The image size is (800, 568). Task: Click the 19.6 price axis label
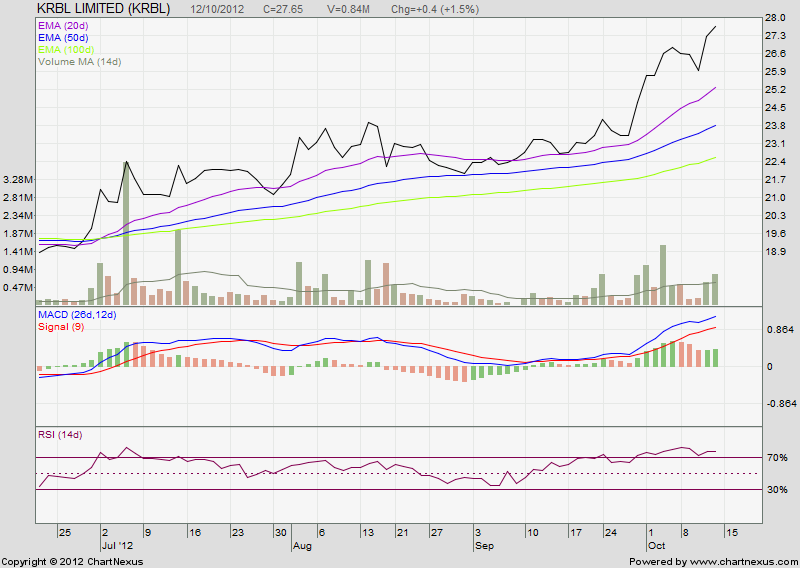point(775,234)
